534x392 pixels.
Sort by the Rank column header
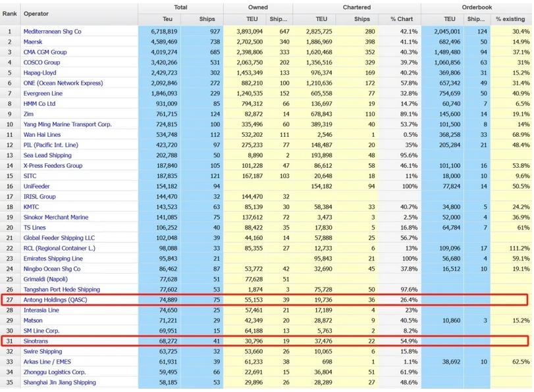click(9, 14)
